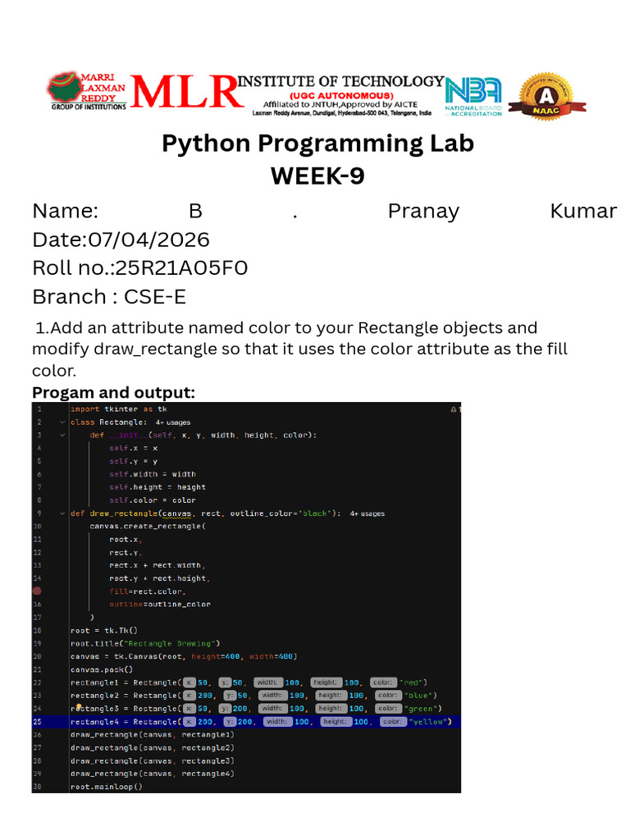
Task: Click the 'fill=rect.color,' code line
Action: click(x=148, y=591)
